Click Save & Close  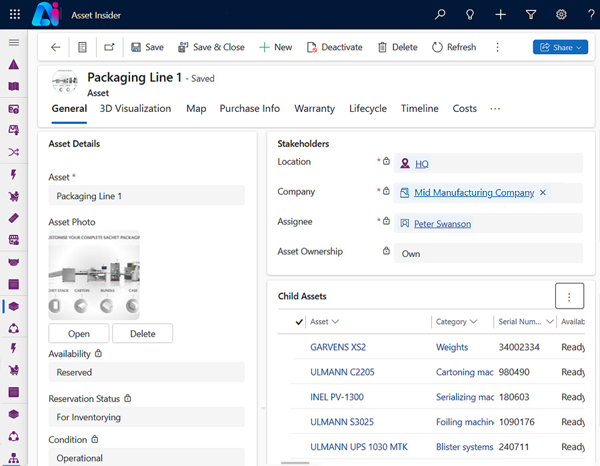(211, 47)
